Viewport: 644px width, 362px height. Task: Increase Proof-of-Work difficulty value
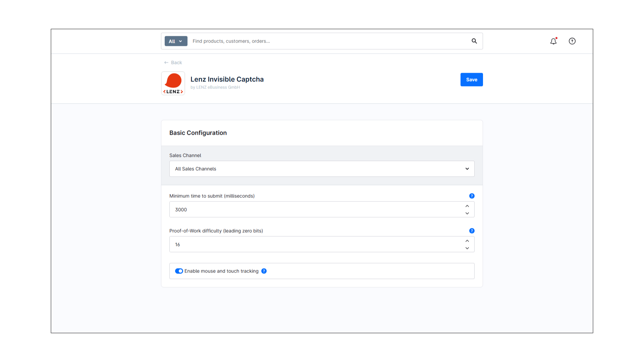tap(467, 241)
